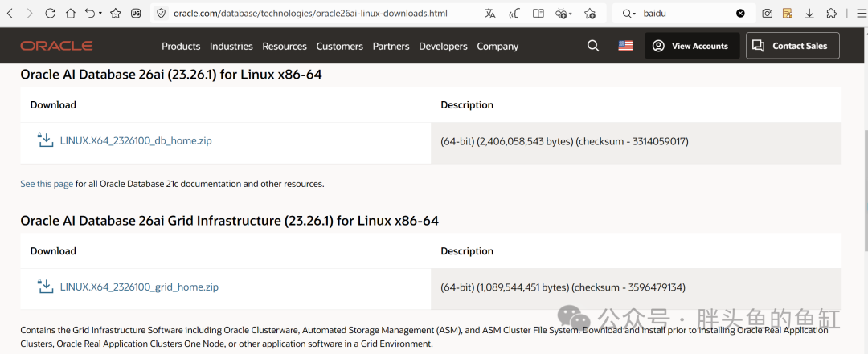Click download icon beside db_home.zip
The height and width of the screenshot is (354, 868).
click(x=45, y=140)
